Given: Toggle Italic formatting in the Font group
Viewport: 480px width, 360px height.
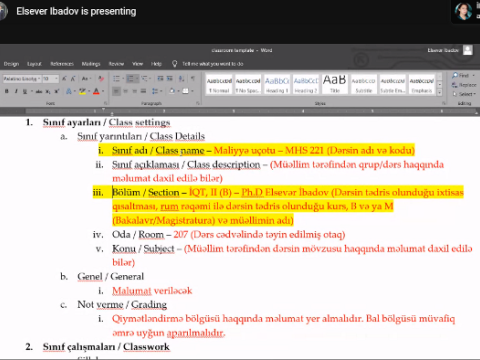Looking at the screenshot, I should (x=16, y=91).
